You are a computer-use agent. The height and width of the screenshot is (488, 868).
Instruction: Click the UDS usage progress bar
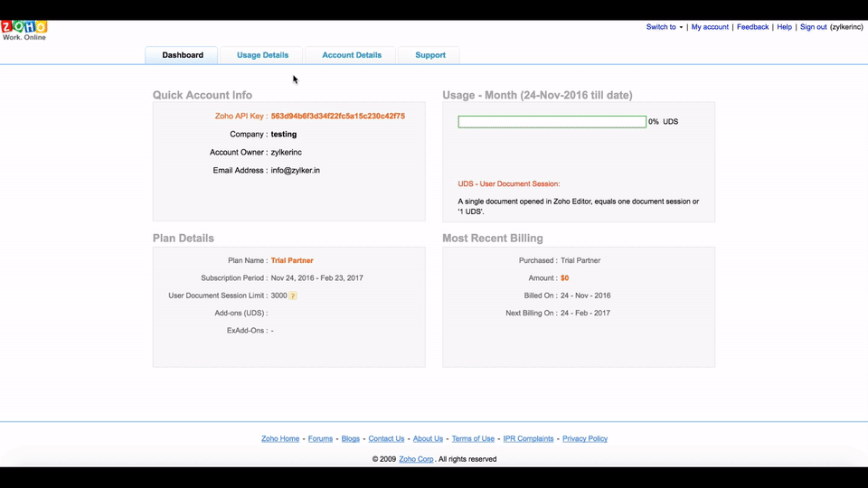coord(552,122)
